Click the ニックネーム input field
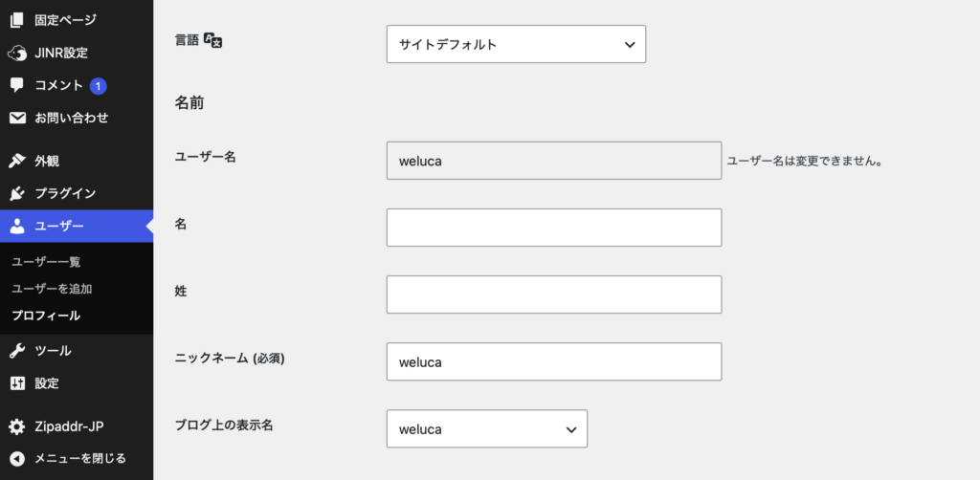Viewport: 980px width, 480px height. pyautogui.click(x=554, y=361)
